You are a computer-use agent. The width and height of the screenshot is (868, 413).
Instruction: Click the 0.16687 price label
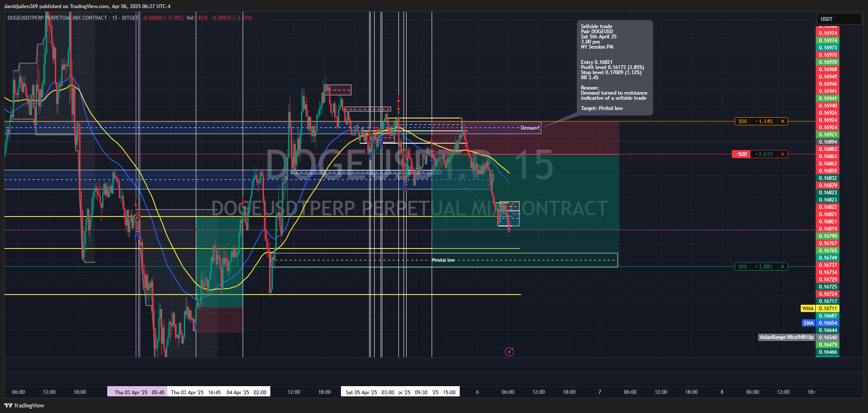828,316
